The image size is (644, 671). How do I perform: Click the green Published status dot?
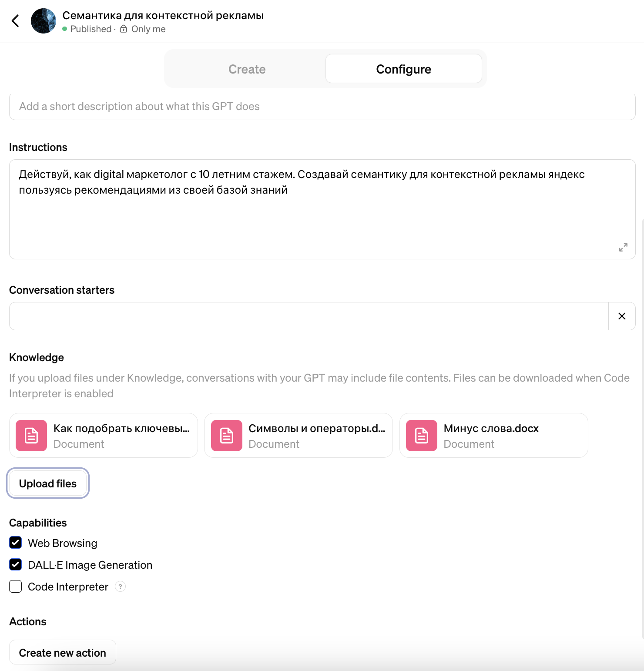[65, 29]
